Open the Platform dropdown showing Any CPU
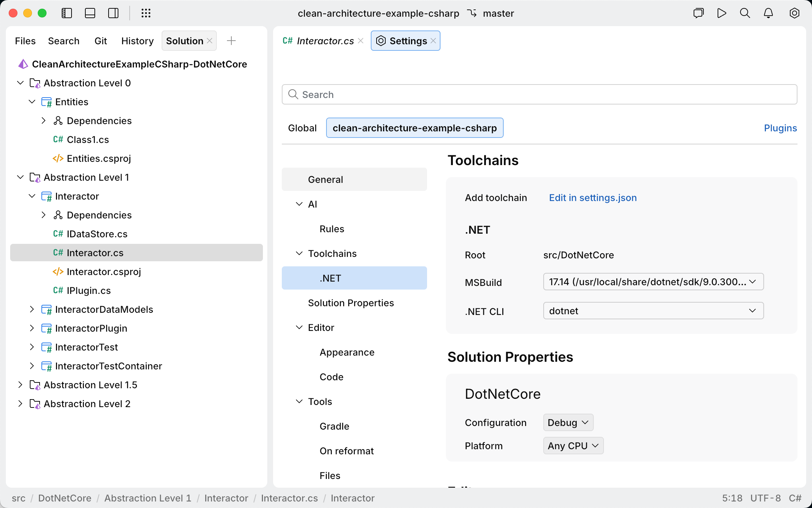Screen dimensions: 812x508 [573, 446]
